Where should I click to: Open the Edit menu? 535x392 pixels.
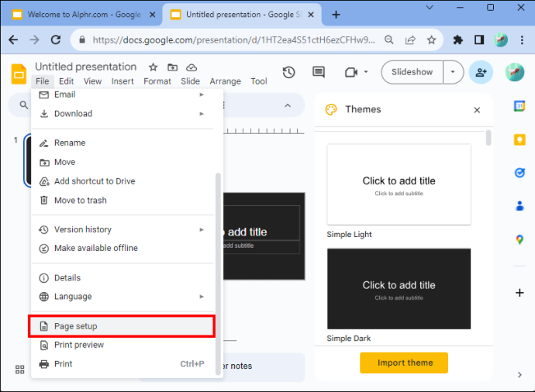tap(66, 81)
